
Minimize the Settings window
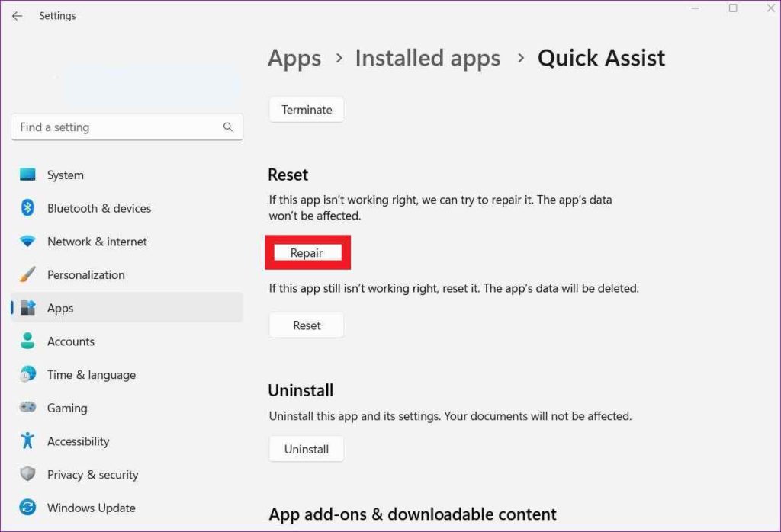pyautogui.click(x=696, y=8)
